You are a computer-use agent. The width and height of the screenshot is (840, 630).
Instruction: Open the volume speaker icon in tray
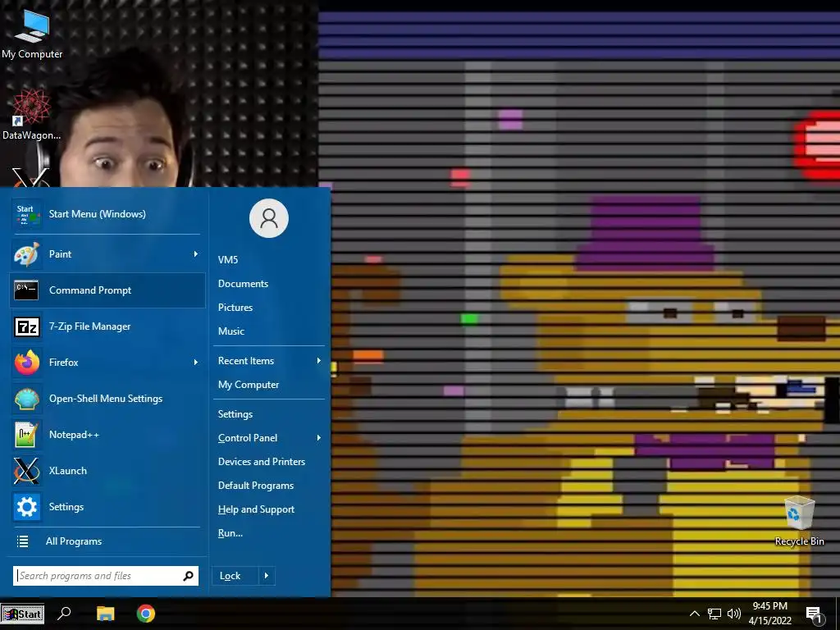click(x=734, y=614)
